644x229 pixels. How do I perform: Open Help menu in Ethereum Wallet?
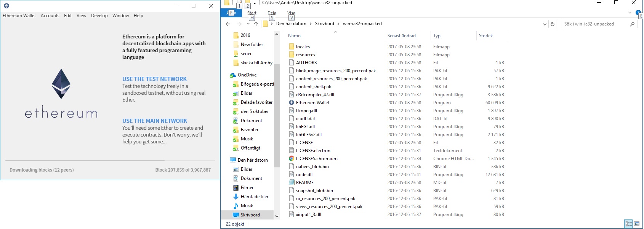(x=138, y=16)
